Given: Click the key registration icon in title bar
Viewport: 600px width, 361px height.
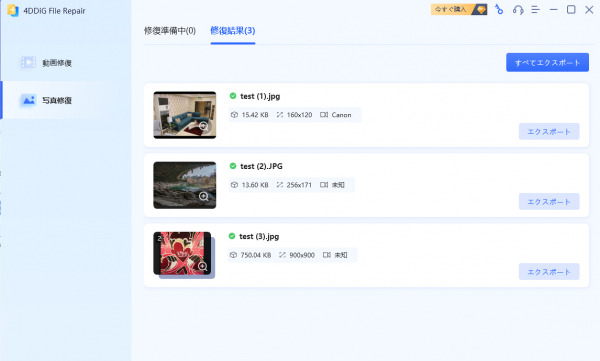Looking at the screenshot, I should point(499,10).
